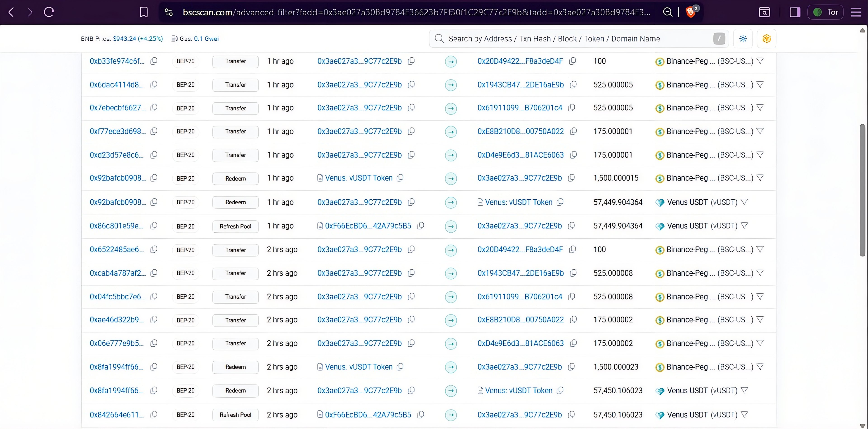Click the page vertical scrollbar thumb
This screenshot has height=429, width=868.
[862, 190]
